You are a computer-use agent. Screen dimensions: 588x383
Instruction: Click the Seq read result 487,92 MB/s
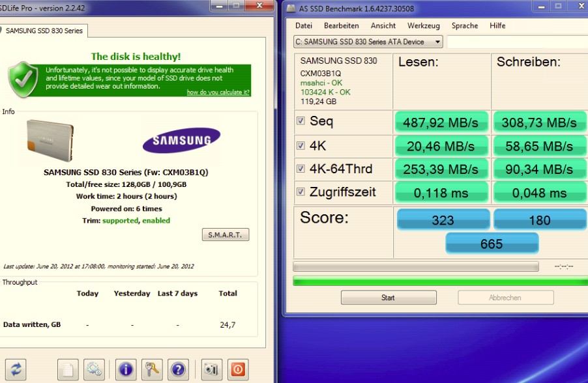coord(441,122)
